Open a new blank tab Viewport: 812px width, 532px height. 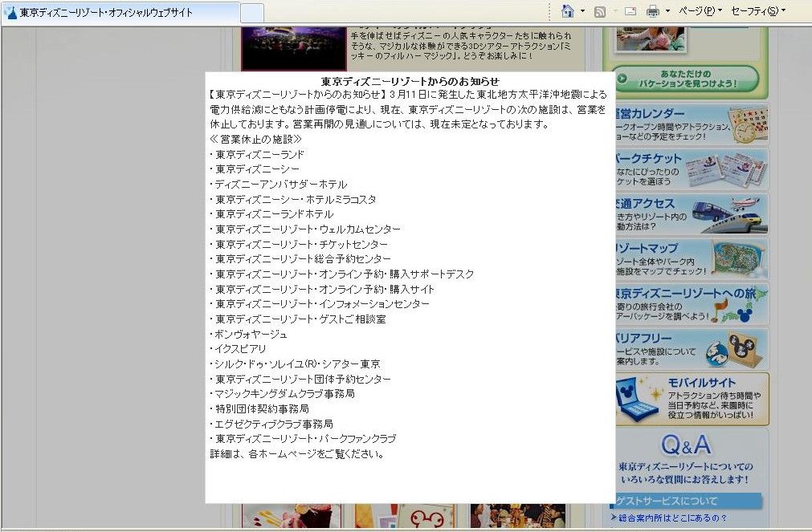click(x=252, y=14)
